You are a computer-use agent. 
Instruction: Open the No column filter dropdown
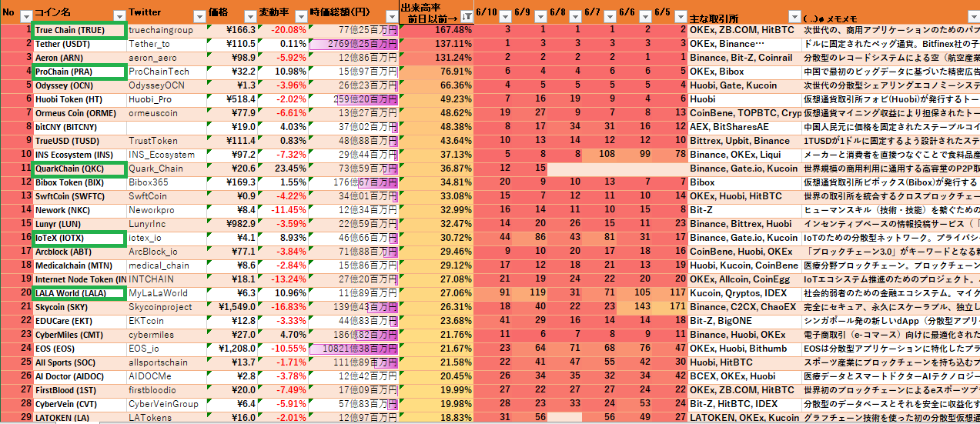25,15
